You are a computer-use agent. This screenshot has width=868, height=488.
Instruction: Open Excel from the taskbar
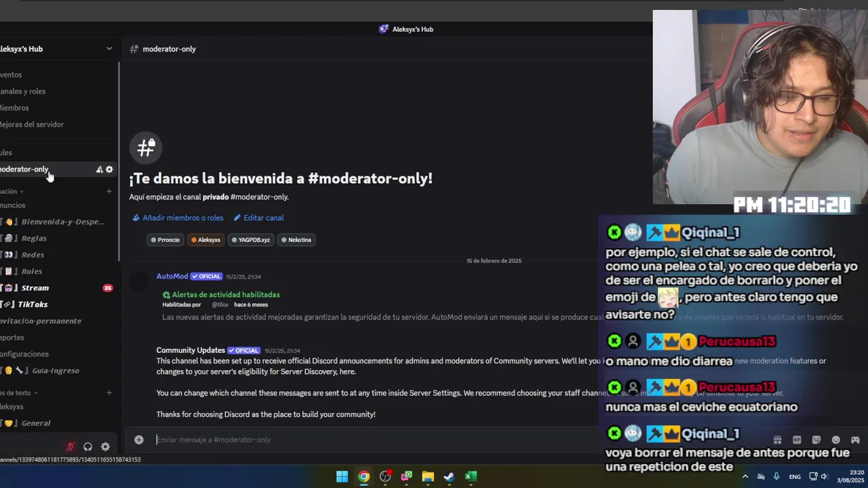[471, 476]
